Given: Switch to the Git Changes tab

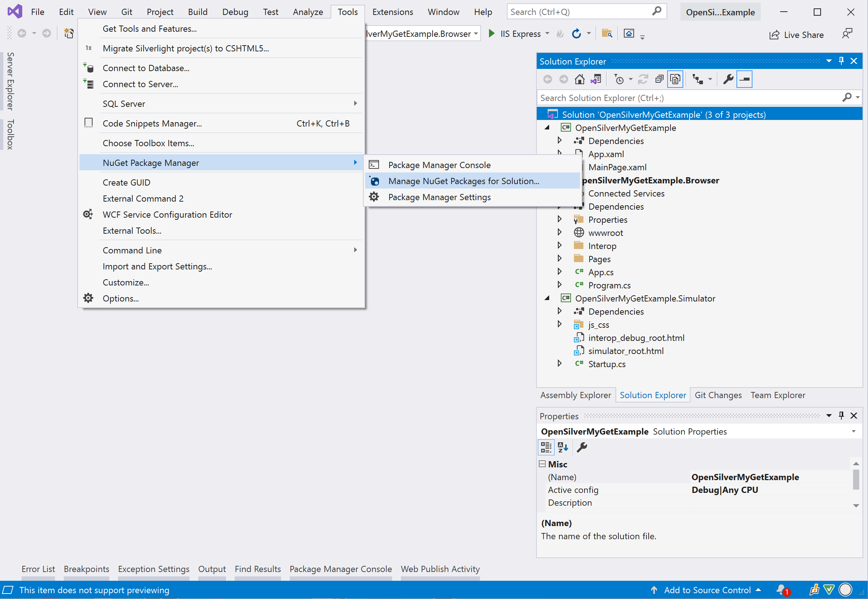Looking at the screenshot, I should click(718, 395).
